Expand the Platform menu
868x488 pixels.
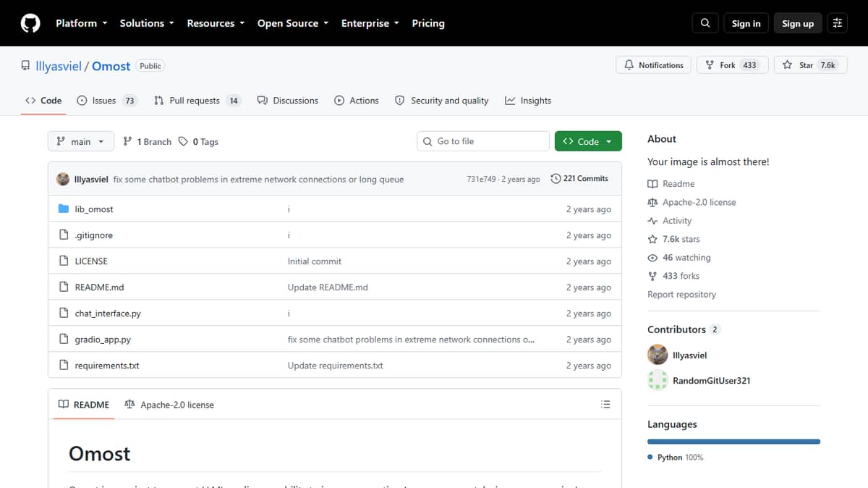(81, 23)
